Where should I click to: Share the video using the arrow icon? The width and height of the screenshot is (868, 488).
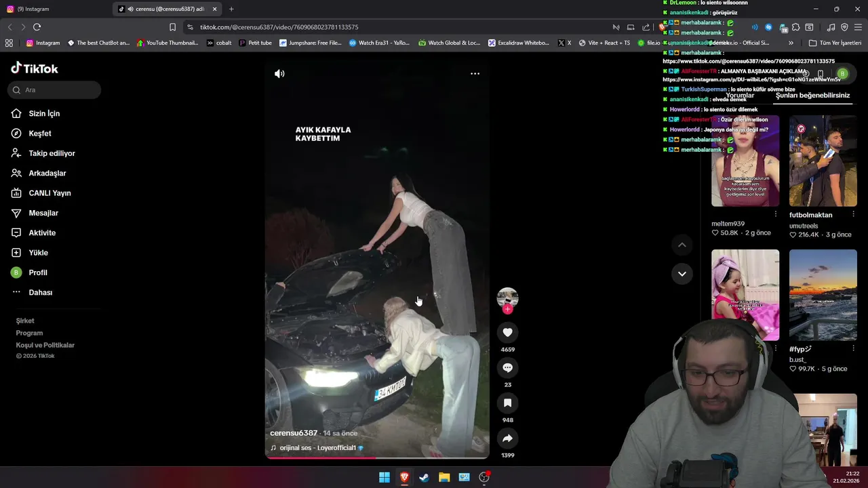pyautogui.click(x=507, y=438)
